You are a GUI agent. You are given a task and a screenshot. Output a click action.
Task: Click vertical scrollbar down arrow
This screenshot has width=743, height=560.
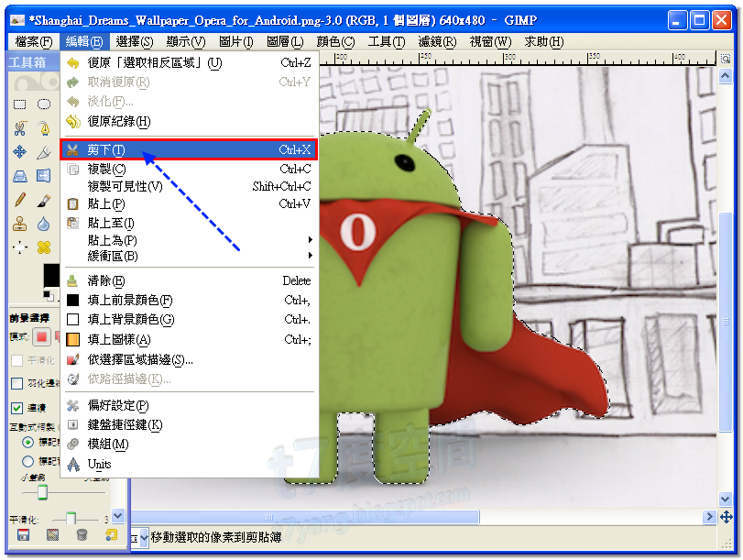tap(726, 499)
